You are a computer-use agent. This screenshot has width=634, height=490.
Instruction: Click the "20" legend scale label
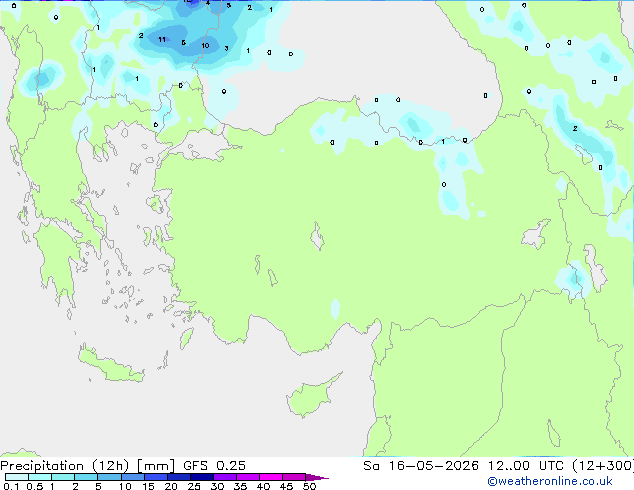coord(171,486)
